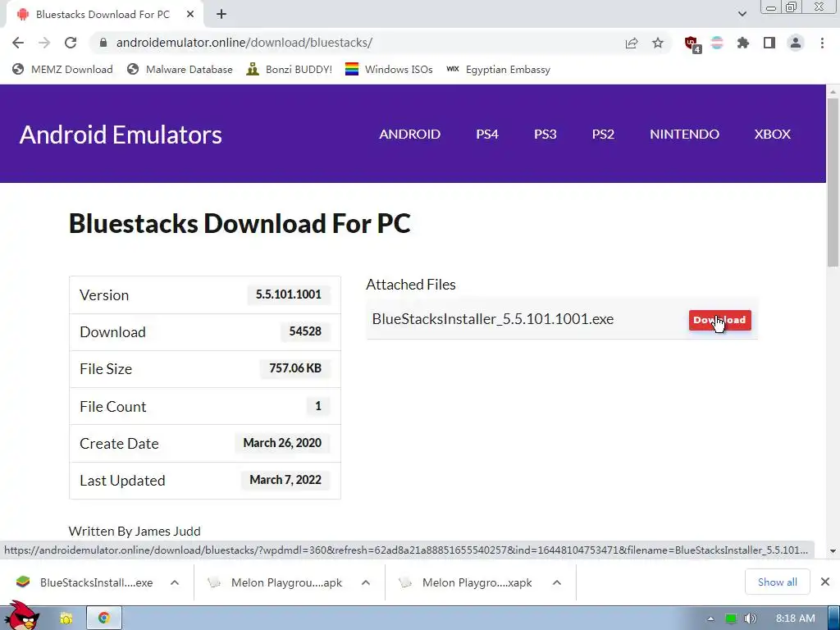840x630 pixels.
Task: Click the green network tray icon
Action: tap(731, 619)
